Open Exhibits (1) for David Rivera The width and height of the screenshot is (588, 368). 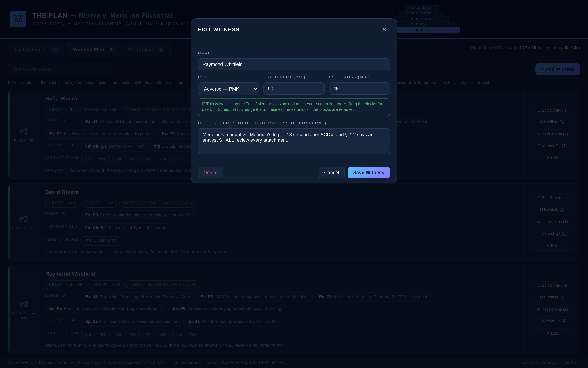tap(552, 210)
